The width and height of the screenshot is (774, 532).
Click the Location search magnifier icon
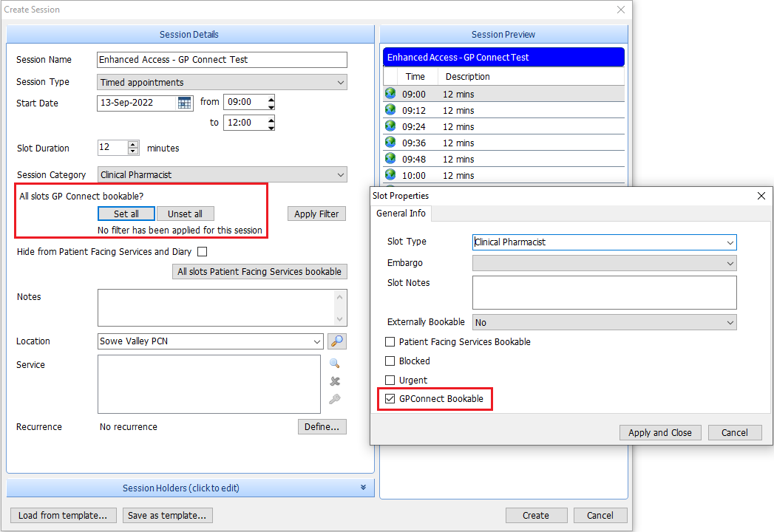337,341
